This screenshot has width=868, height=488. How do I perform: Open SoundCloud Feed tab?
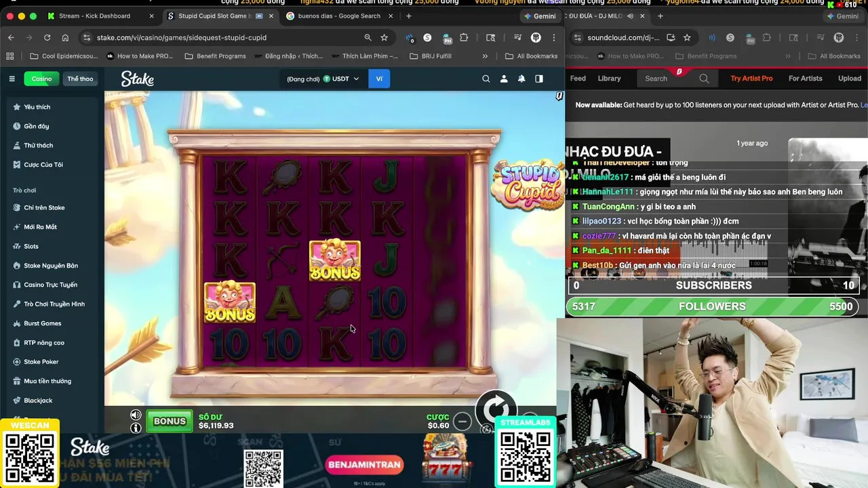(x=578, y=79)
